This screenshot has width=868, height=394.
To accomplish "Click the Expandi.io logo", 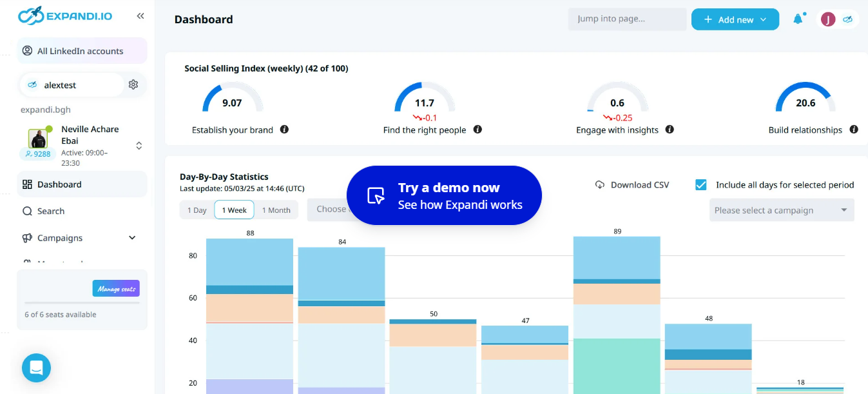I will 64,16.
